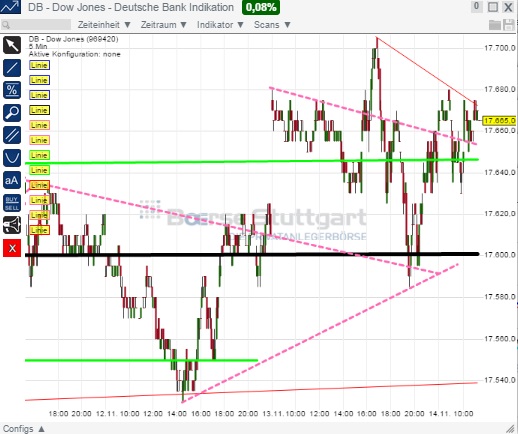Viewport: 518px width, 434px height.
Task: Click the red X delete tool
Action: tap(12, 248)
